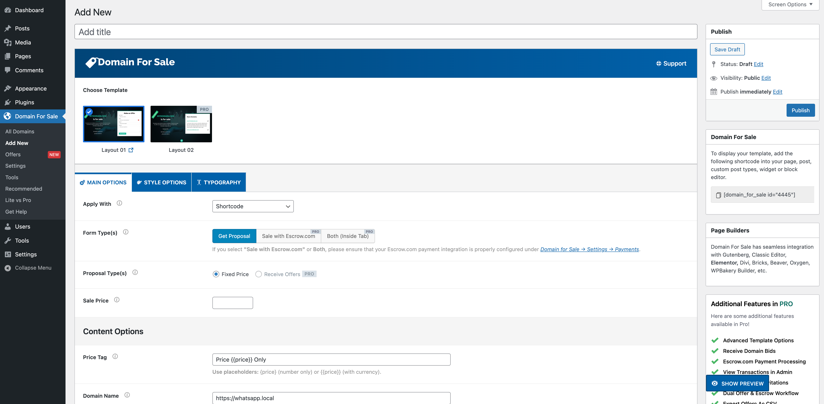The image size is (824, 404).
Task: Edit the Publish immediately link
Action: point(777,91)
